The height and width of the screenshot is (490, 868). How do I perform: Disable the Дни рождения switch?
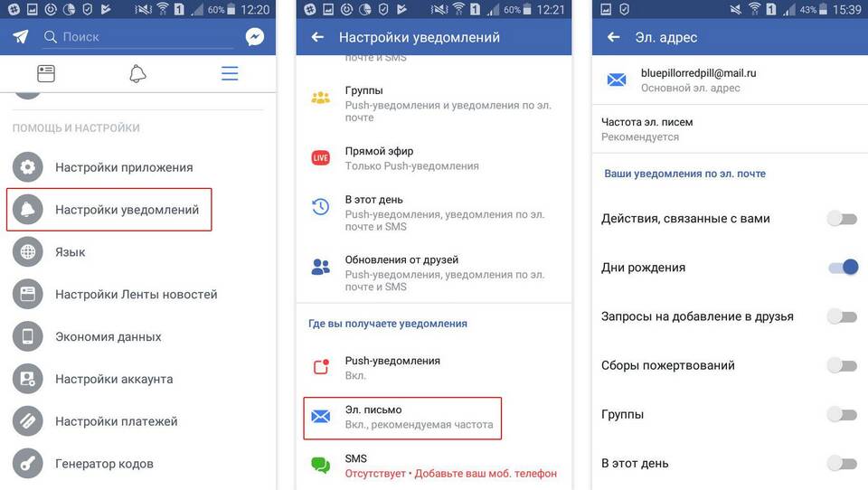pyautogui.click(x=843, y=268)
